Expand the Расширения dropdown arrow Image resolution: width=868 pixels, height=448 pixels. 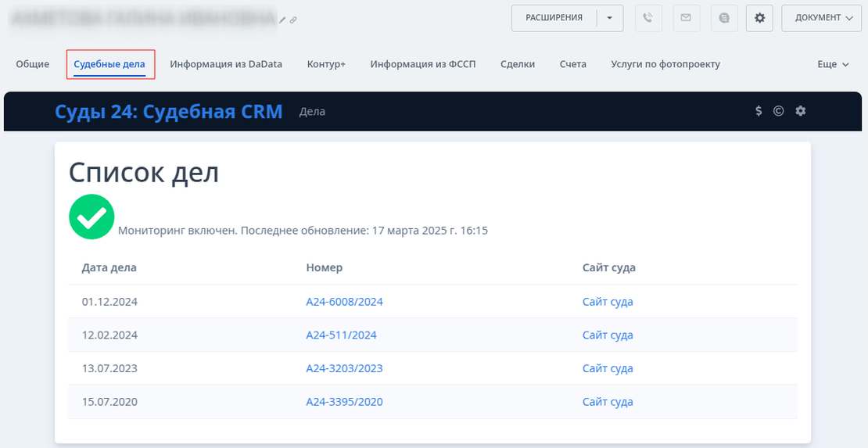pos(610,18)
